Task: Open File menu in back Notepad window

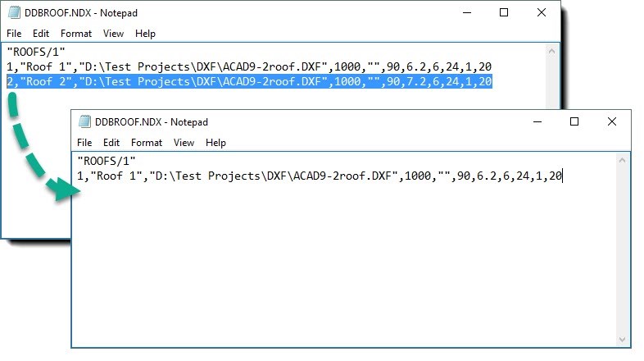Action: pos(14,34)
